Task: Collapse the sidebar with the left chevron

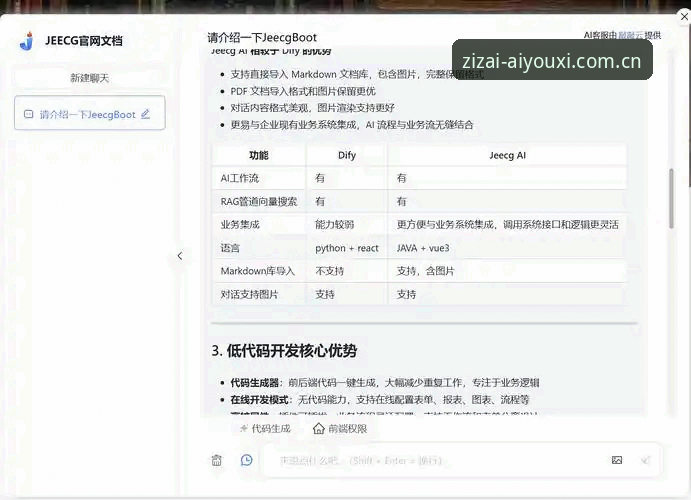Action: click(180, 256)
